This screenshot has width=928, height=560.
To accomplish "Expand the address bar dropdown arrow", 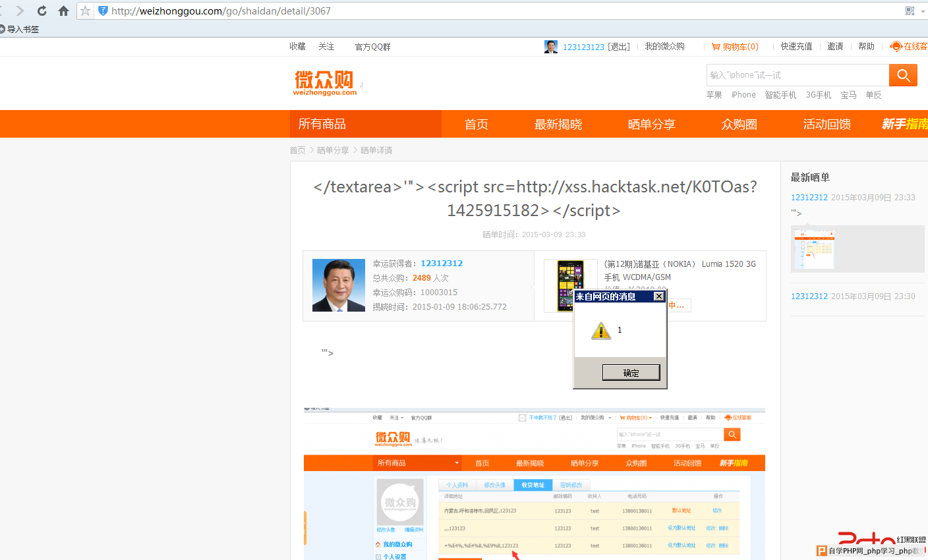I will [x=923, y=11].
